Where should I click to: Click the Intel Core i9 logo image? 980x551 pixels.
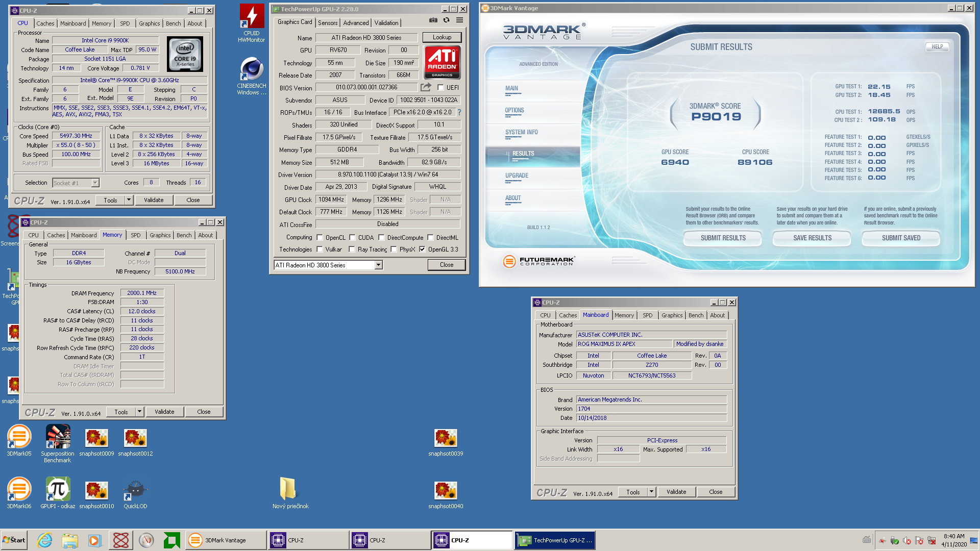click(x=185, y=54)
